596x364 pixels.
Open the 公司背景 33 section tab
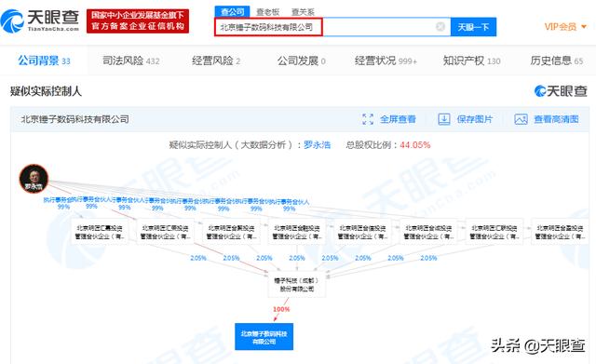44,61
